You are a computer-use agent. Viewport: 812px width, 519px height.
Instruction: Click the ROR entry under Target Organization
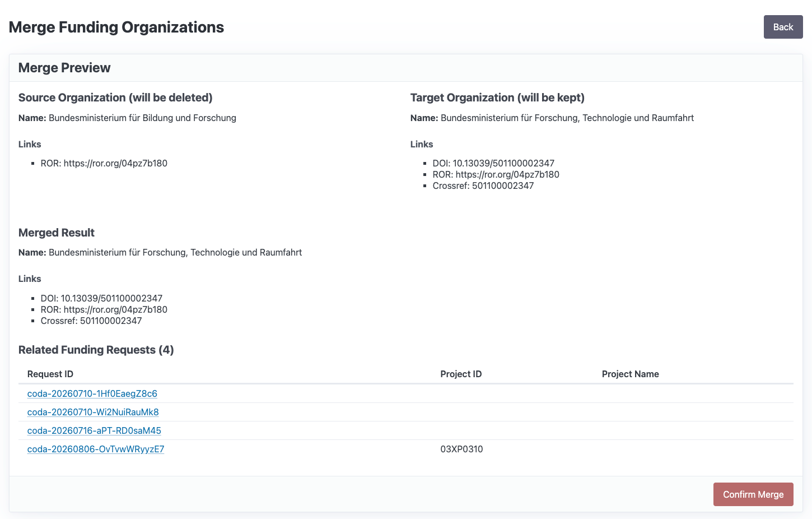coord(496,174)
